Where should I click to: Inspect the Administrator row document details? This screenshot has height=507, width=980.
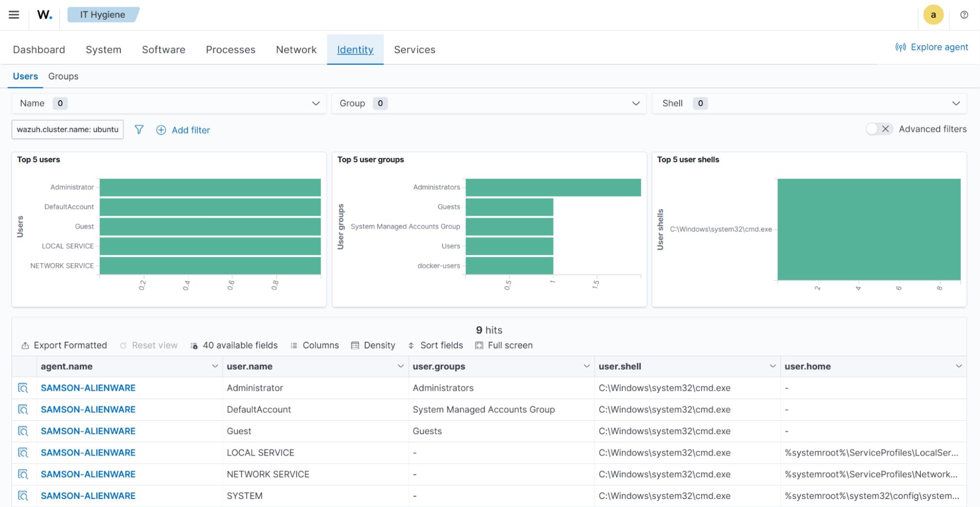click(x=23, y=387)
